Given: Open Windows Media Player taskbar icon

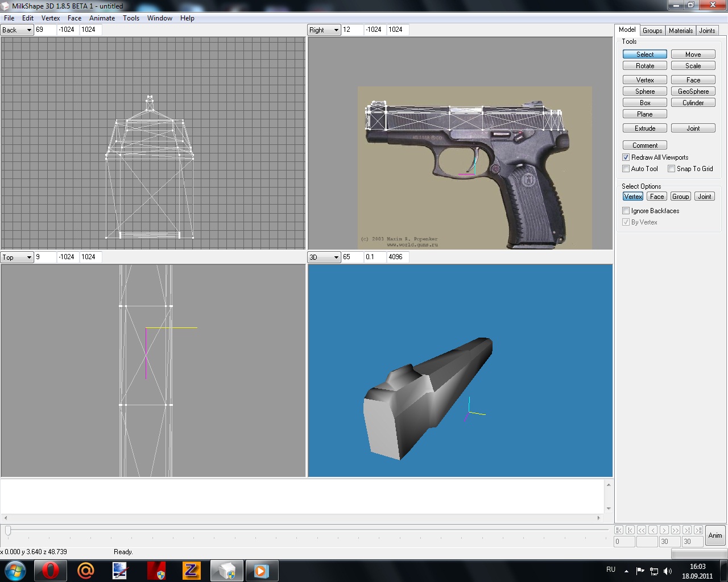Looking at the screenshot, I should tap(262, 571).
